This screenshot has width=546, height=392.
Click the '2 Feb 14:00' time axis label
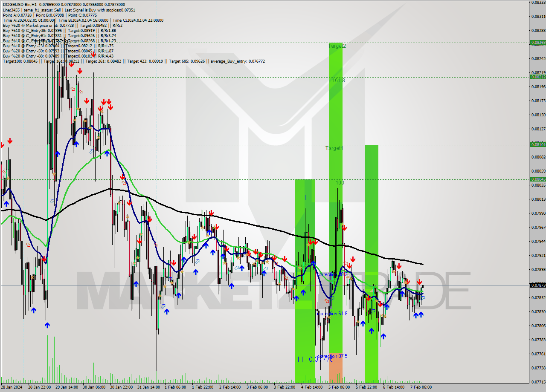pos(230,387)
